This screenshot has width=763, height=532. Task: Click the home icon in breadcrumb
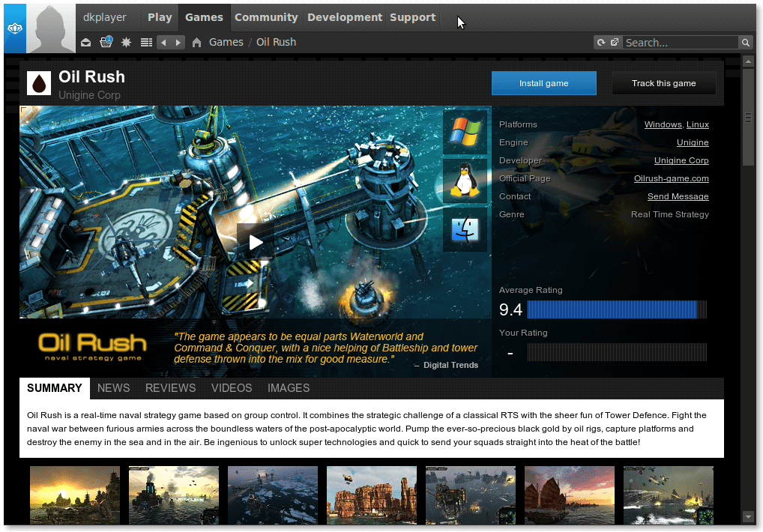[x=196, y=43]
